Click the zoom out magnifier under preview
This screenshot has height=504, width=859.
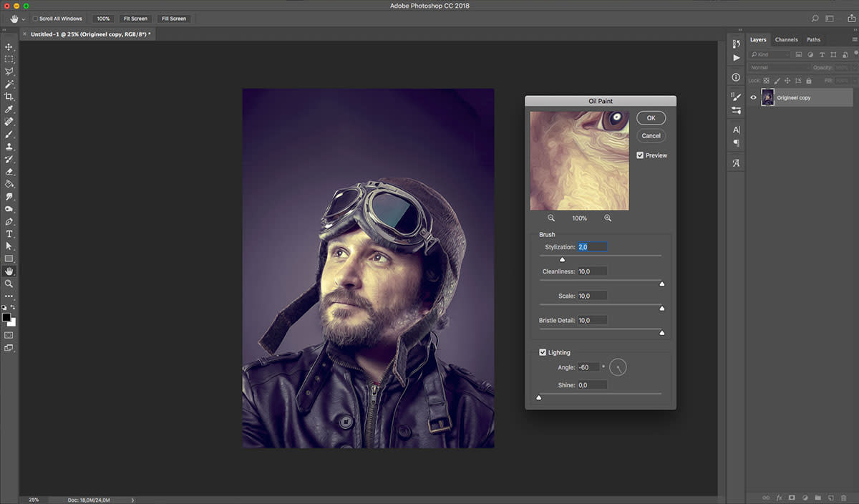pyautogui.click(x=551, y=218)
